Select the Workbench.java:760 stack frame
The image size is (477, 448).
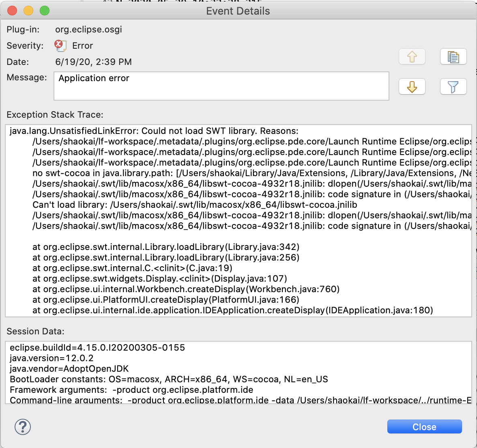point(186,289)
